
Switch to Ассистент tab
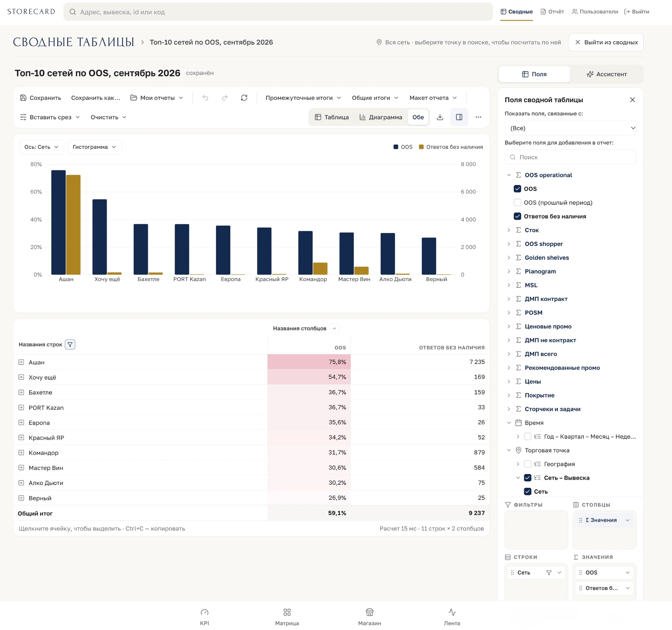(x=607, y=74)
